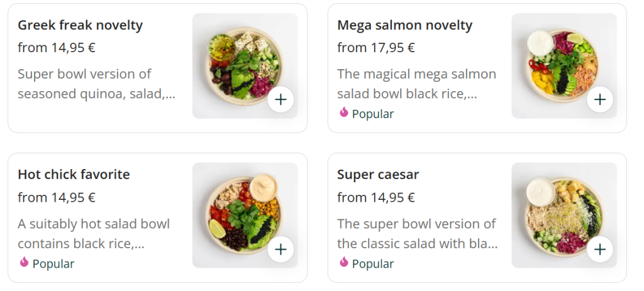Add Hot chick favorite with plus icon
This screenshot has width=644, height=291.
click(x=280, y=250)
